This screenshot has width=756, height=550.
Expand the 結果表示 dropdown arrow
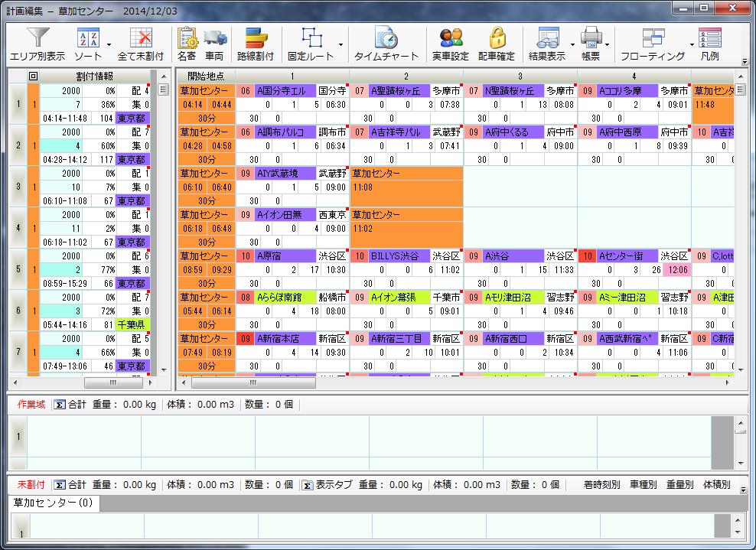(571, 44)
